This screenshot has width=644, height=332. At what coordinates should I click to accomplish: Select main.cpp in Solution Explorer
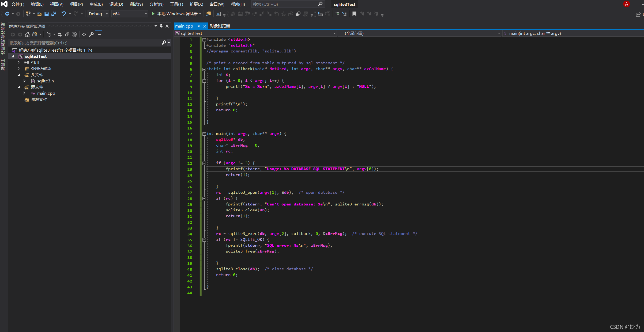tap(46, 93)
